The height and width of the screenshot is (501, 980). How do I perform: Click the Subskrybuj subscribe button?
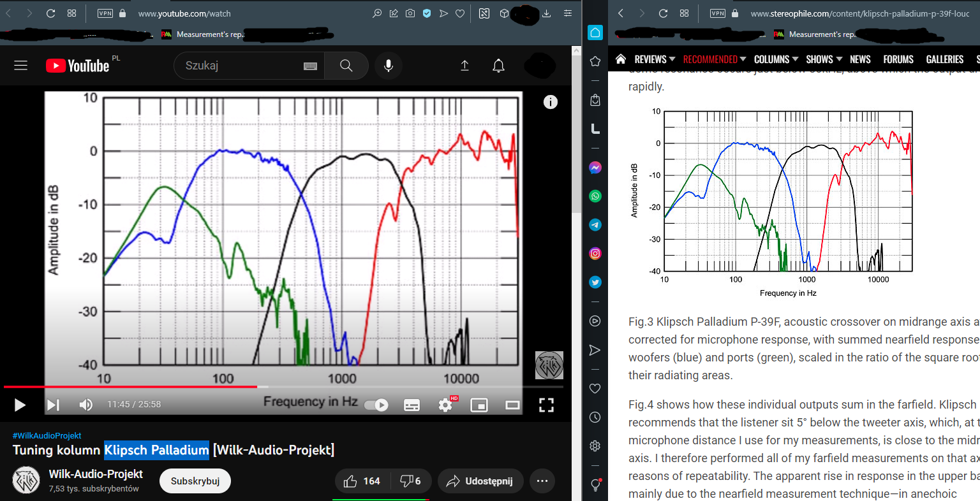[x=195, y=481]
